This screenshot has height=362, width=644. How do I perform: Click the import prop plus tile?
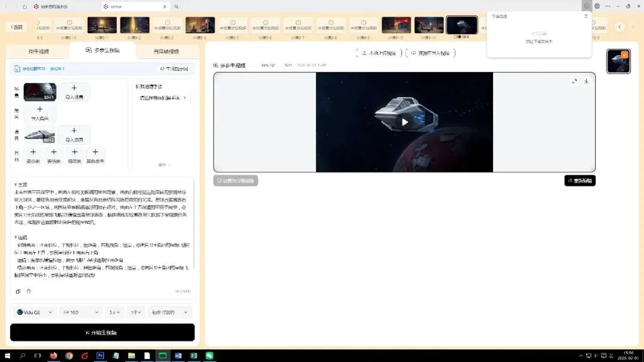point(75,135)
